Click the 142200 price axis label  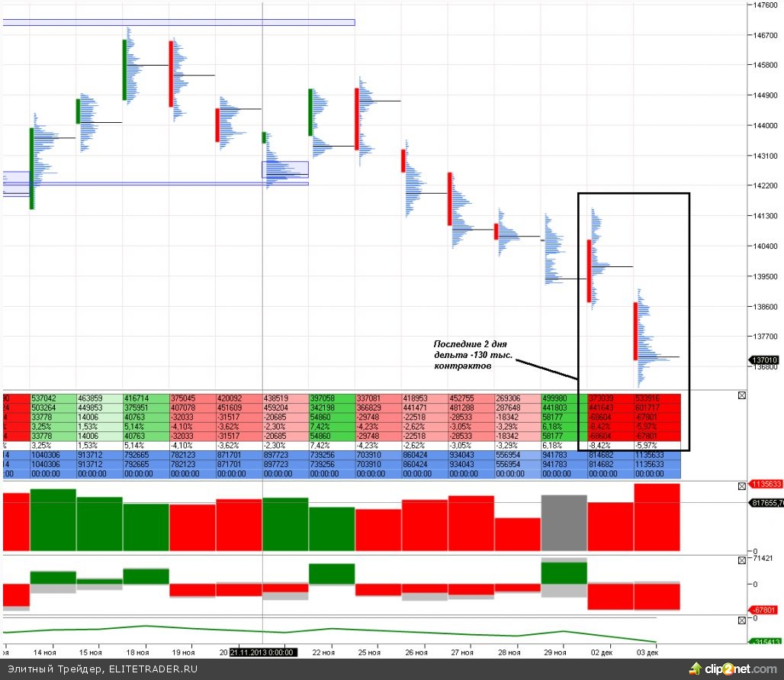pos(766,185)
